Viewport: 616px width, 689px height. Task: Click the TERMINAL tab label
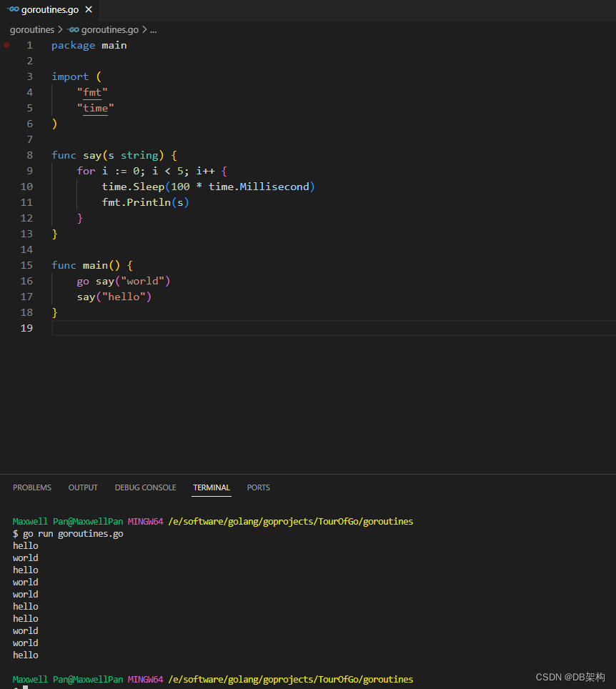(x=211, y=487)
